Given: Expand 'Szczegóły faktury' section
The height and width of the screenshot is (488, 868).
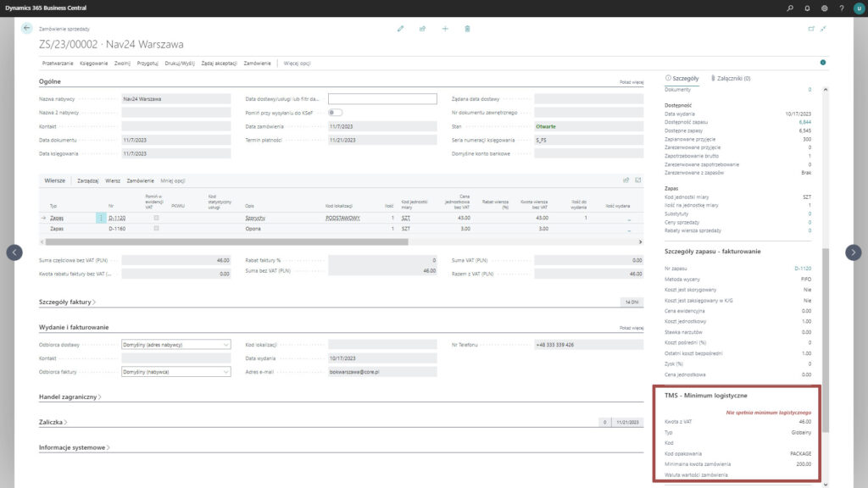Looking at the screenshot, I should click(x=67, y=302).
